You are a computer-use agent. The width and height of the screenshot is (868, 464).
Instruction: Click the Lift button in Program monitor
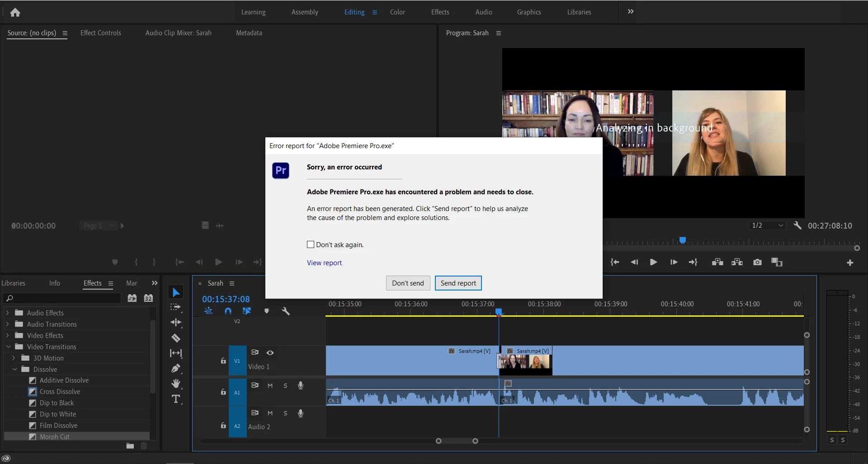[x=717, y=262]
